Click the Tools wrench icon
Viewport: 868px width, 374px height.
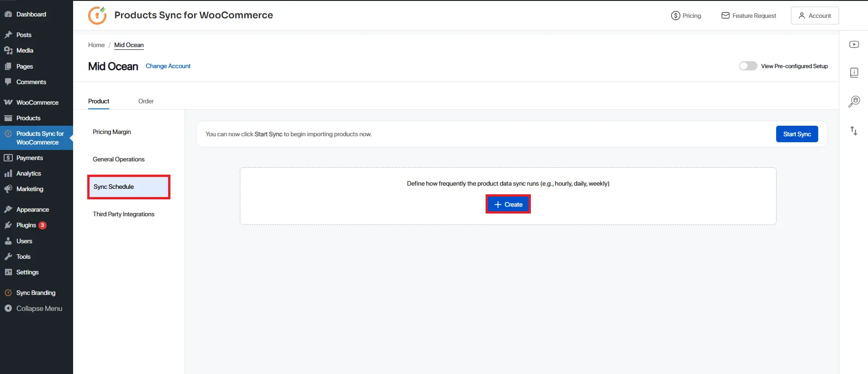[8, 256]
